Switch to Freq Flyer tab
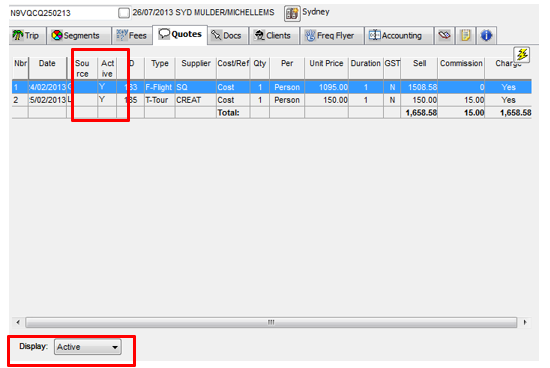 pos(331,35)
